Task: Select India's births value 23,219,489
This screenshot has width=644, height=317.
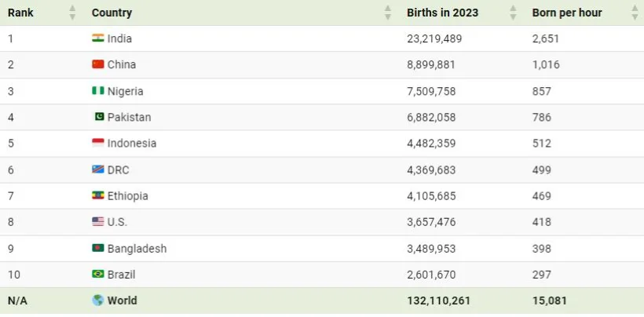Action: point(434,38)
